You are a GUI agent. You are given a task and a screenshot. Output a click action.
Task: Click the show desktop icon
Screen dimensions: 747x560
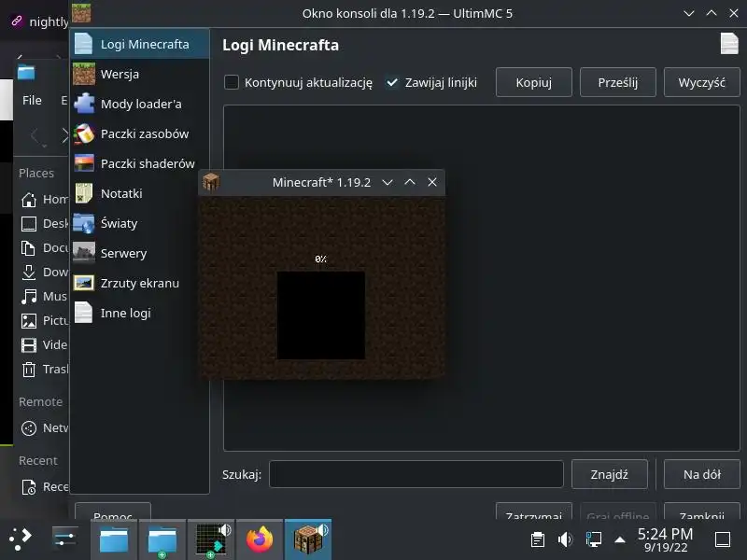click(x=723, y=539)
